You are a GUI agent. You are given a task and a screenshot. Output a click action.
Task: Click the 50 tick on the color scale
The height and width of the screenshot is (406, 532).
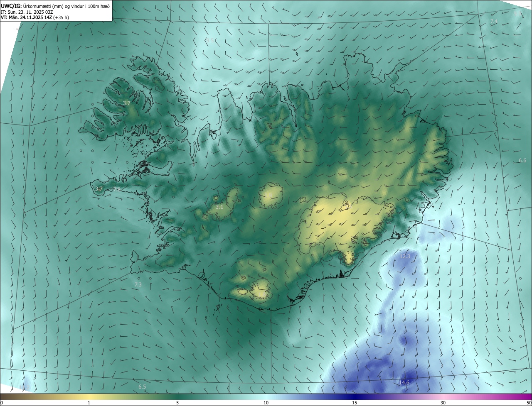tap(529, 403)
